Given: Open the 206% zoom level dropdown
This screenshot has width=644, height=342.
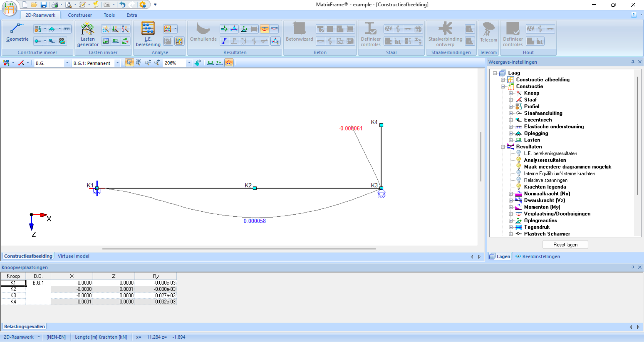Looking at the screenshot, I should (189, 63).
